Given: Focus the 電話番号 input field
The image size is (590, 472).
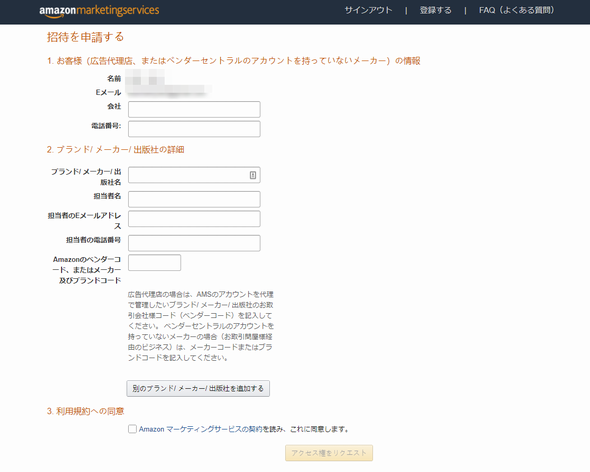Looking at the screenshot, I should point(194,129).
